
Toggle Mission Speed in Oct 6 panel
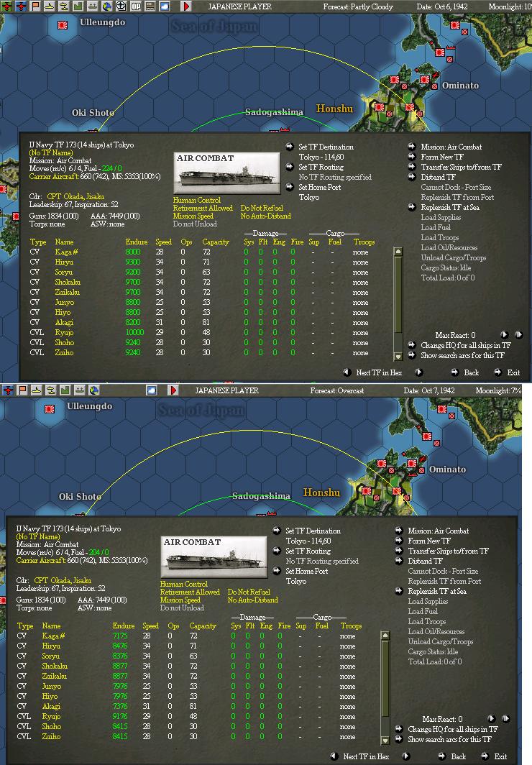193,216
